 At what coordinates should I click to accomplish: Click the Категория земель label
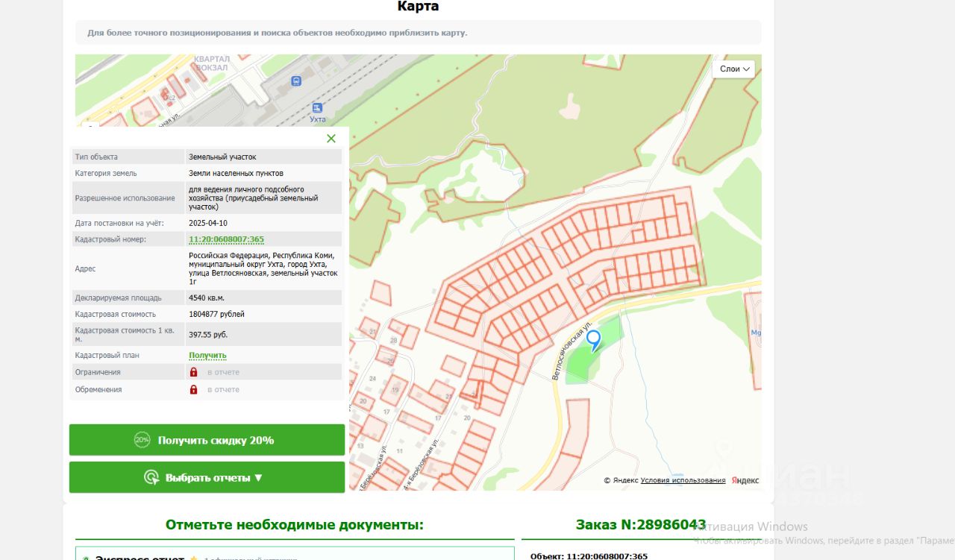pyautogui.click(x=106, y=173)
